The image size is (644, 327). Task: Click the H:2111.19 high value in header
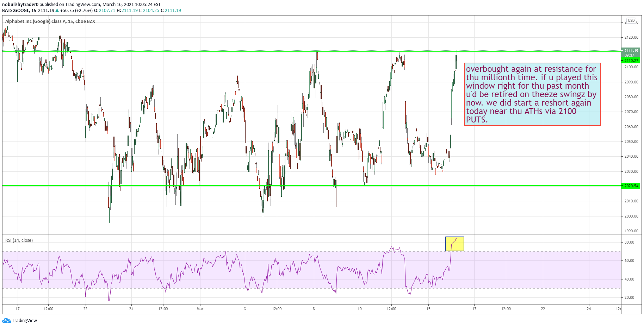127,11
